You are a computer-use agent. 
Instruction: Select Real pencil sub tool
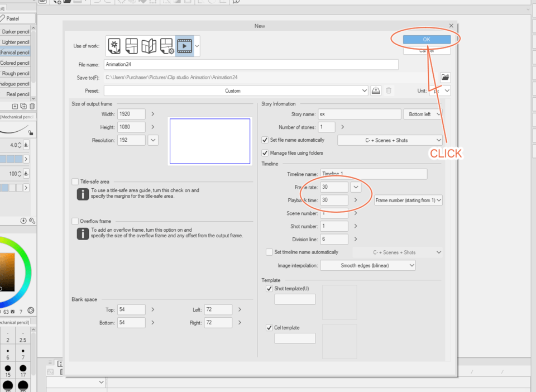coord(16,94)
